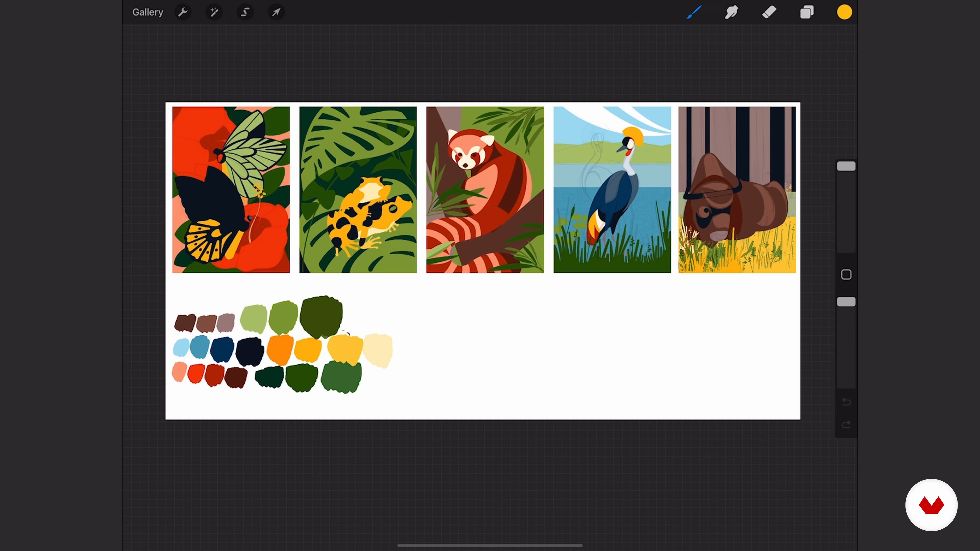Click the brush opacity slider handle
The width and height of the screenshot is (980, 551).
[846, 302]
